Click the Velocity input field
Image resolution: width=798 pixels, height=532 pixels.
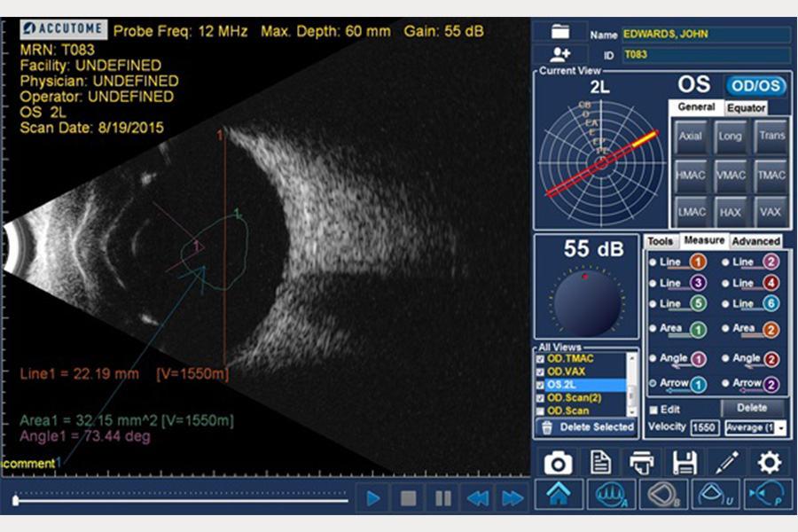(704, 427)
